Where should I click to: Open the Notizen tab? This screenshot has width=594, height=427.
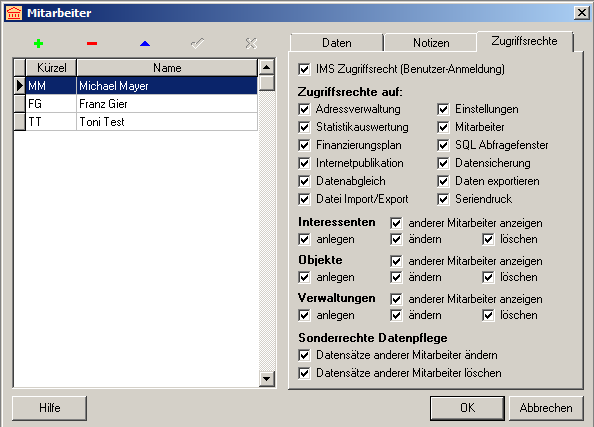[x=431, y=43]
